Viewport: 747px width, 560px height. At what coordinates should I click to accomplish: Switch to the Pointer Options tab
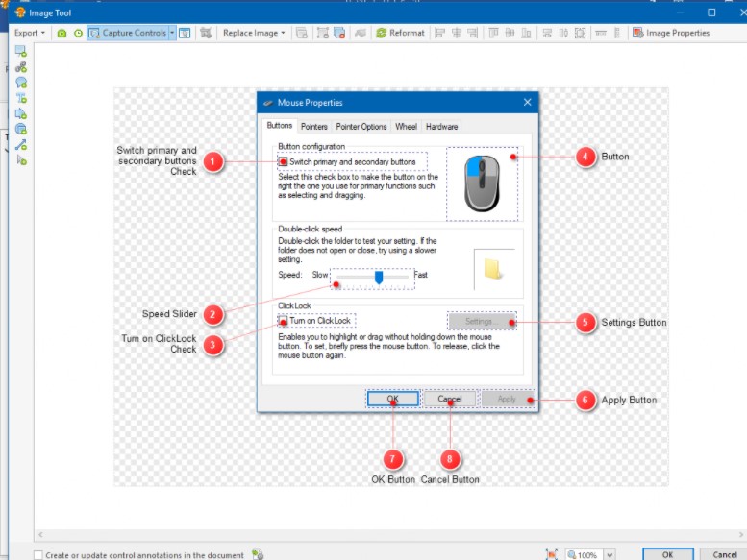[x=361, y=127]
